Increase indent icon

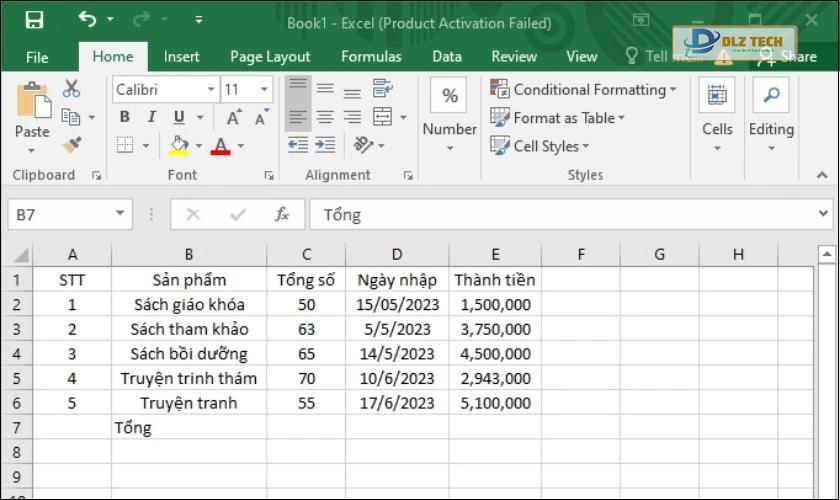325,145
